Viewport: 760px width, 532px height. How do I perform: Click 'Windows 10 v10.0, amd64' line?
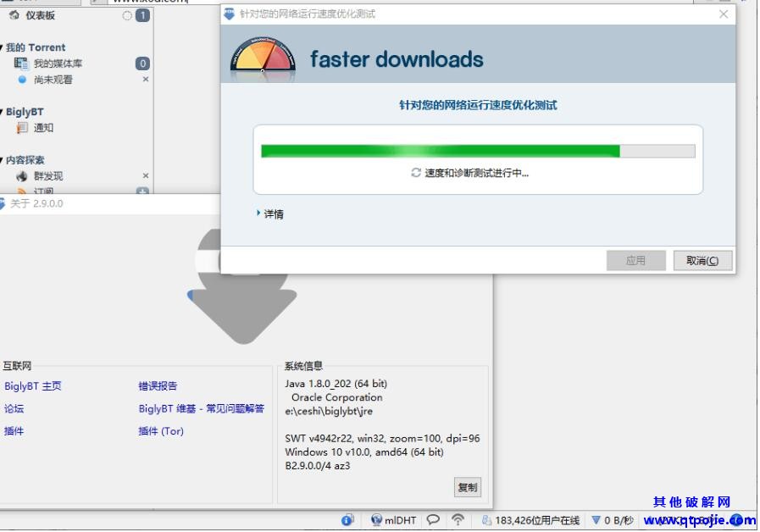pos(364,452)
